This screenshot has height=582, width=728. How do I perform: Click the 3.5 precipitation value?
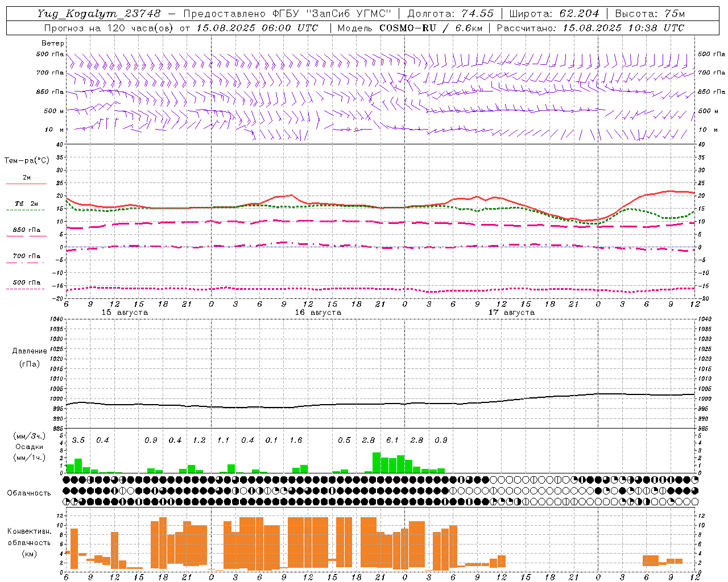tap(78, 440)
